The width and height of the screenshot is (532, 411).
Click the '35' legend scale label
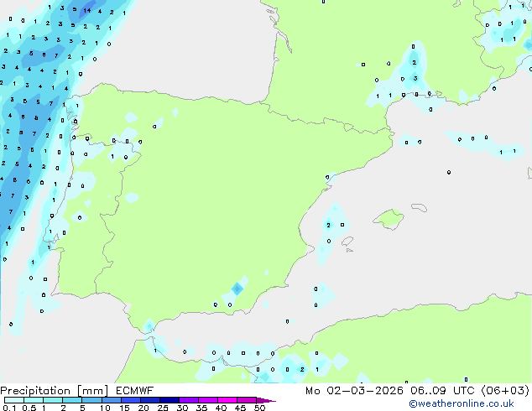[x=201, y=408]
